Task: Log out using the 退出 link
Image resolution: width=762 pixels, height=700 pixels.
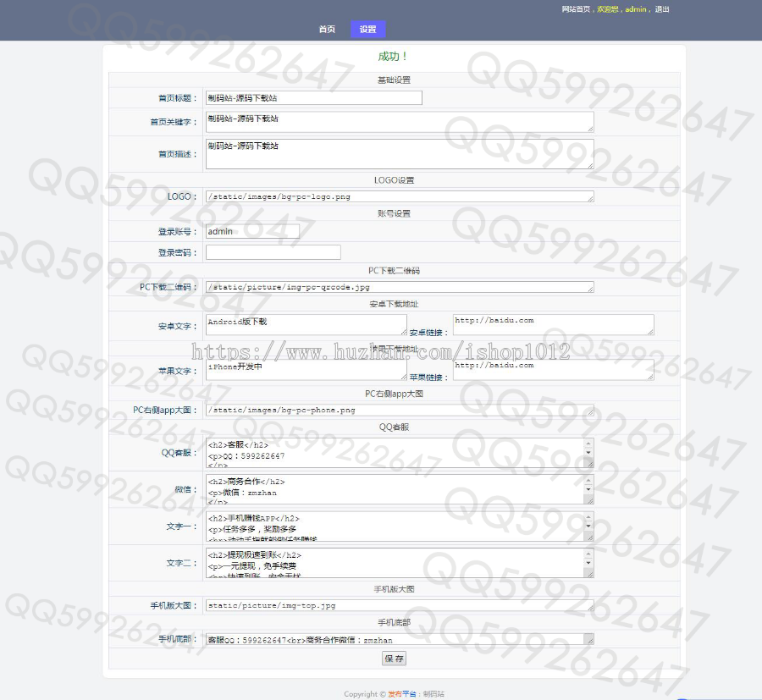Action: click(662, 9)
